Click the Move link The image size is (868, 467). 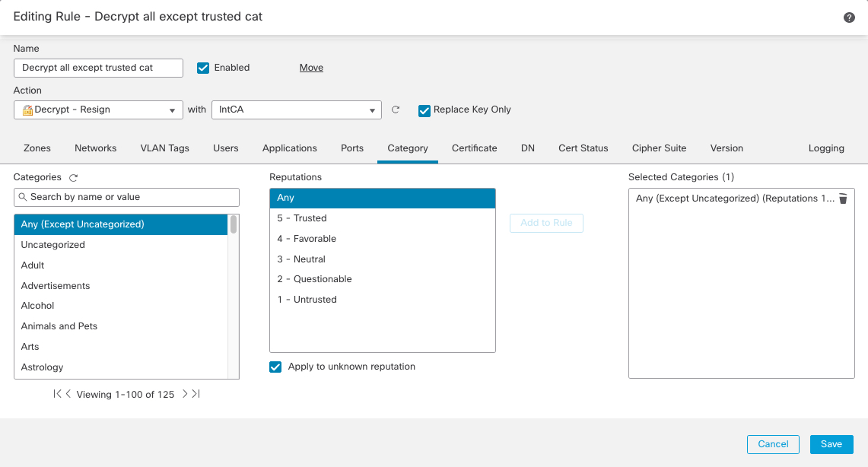pyautogui.click(x=311, y=68)
